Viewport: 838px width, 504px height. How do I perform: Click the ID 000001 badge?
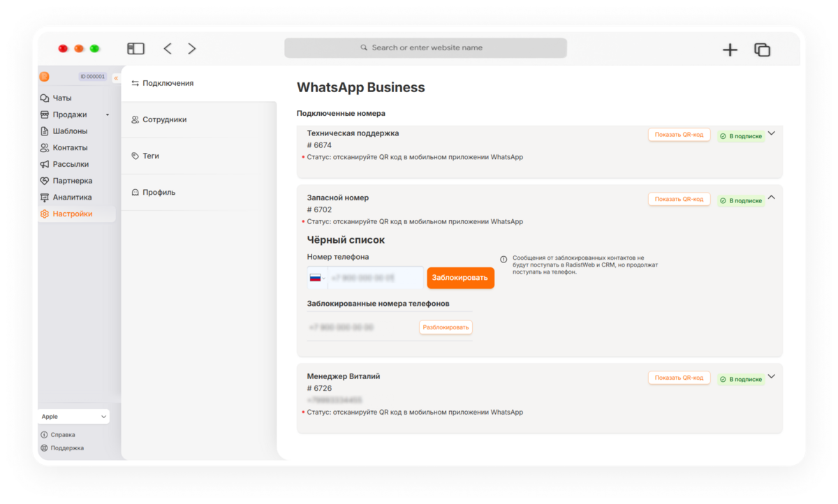click(92, 77)
